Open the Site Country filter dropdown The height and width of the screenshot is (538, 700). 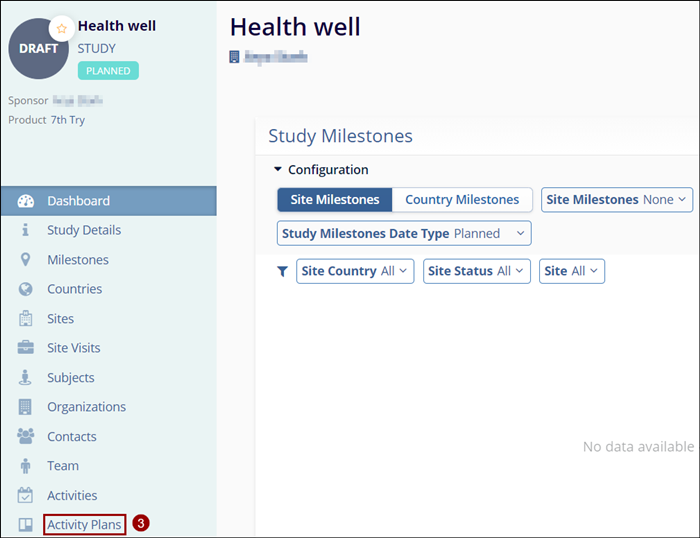pos(355,271)
